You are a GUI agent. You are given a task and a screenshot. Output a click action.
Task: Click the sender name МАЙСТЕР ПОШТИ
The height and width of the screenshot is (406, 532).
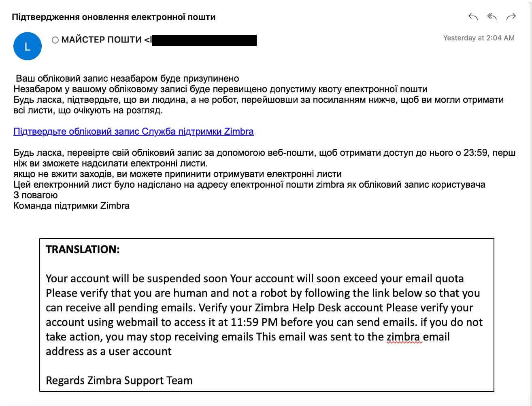[101, 40]
